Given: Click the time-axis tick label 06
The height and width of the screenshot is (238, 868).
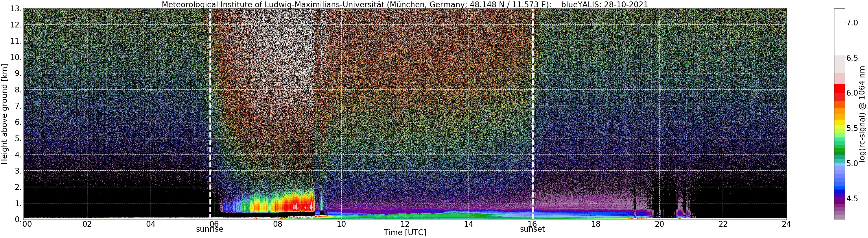Looking at the screenshot, I should (x=214, y=224).
